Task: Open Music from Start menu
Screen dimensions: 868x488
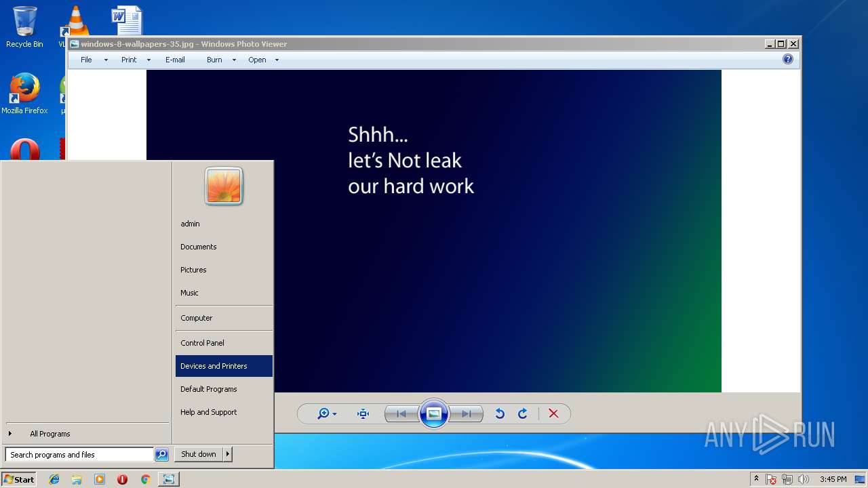Action: 224,293
